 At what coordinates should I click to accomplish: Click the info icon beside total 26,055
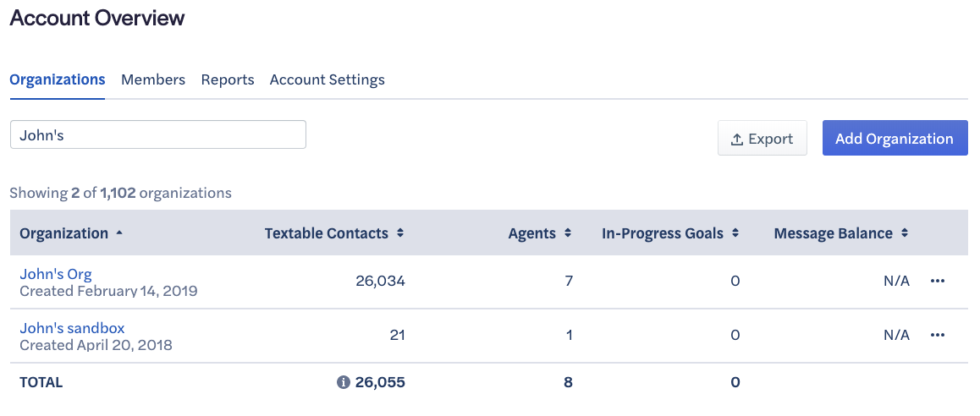coord(343,382)
